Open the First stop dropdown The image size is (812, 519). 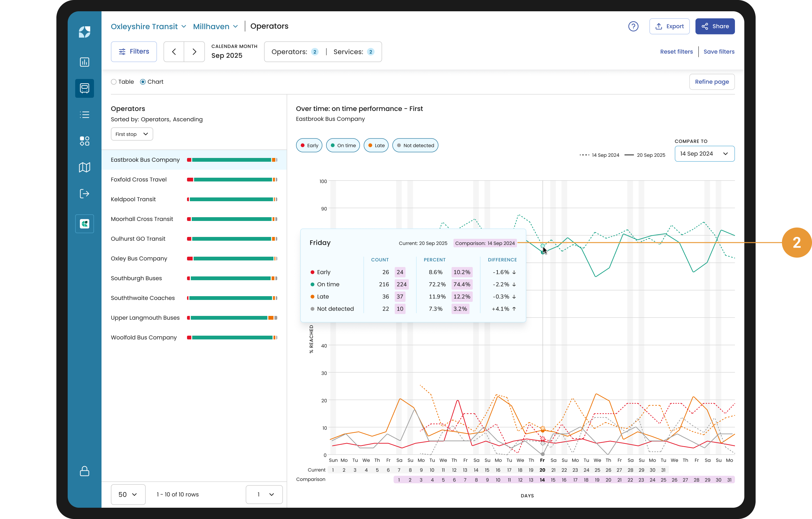tap(132, 134)
